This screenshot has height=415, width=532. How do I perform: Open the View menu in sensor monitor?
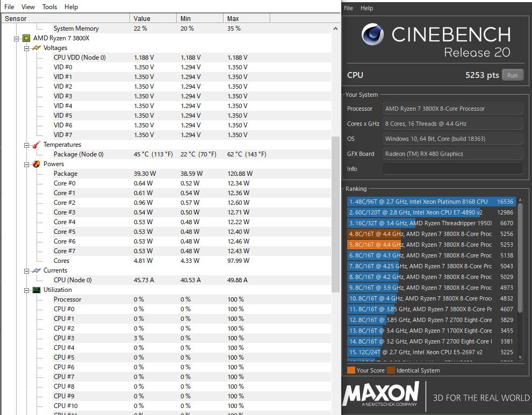pos(28,7)
